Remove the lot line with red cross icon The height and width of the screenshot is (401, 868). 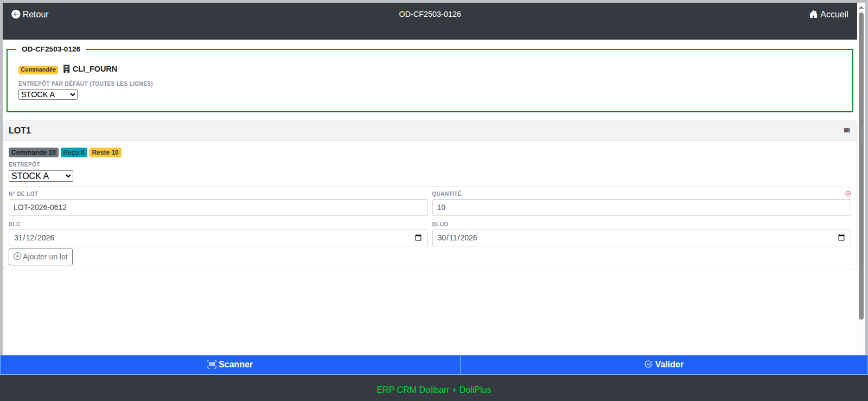click(x=848, y=194)
